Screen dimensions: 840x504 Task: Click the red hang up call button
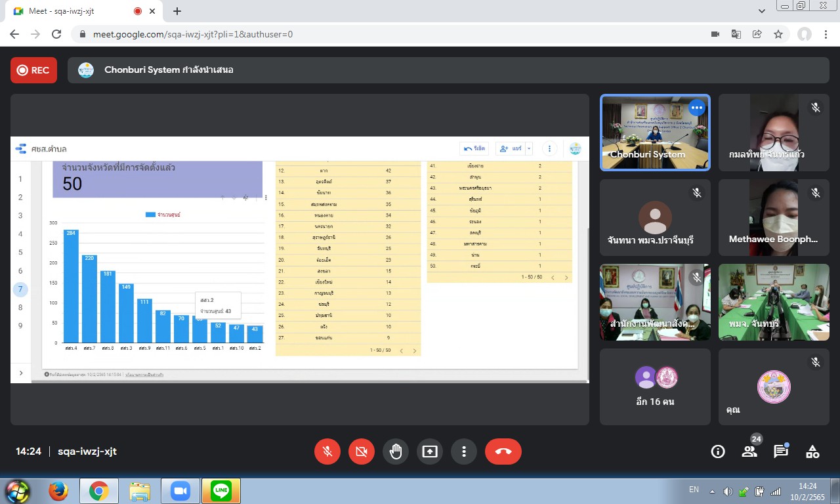503,451
